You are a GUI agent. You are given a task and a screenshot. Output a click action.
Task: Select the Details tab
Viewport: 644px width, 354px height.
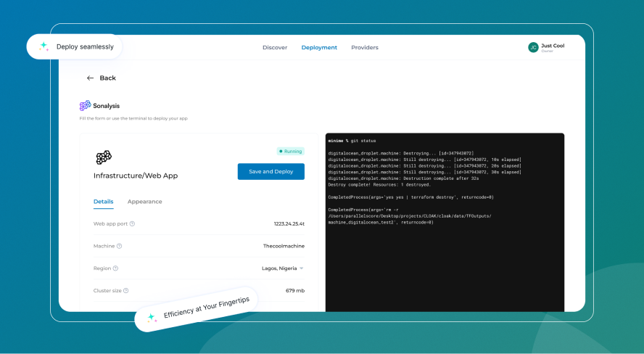point(103,202)
